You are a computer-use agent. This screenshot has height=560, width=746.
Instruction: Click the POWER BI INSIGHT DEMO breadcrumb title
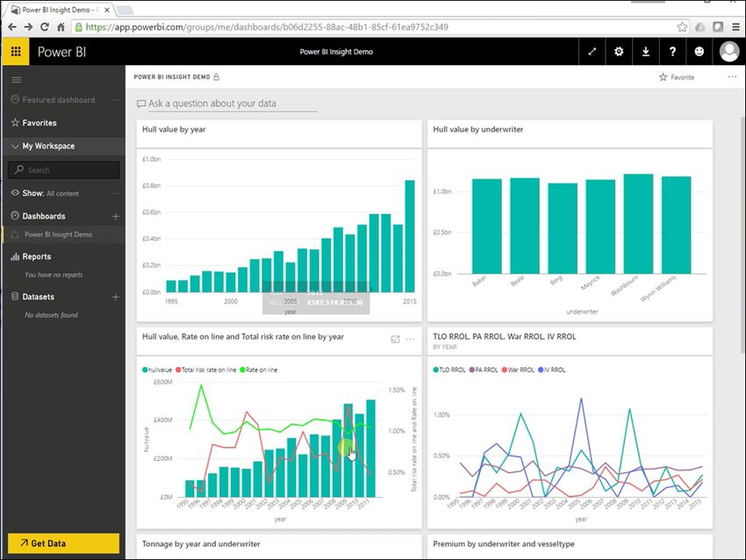pos(172,76)
